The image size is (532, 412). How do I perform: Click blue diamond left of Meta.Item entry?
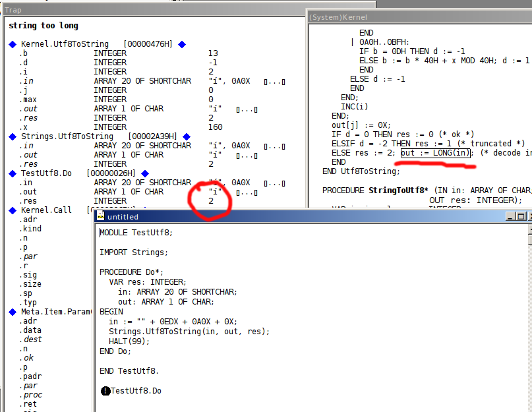[12, 312]
